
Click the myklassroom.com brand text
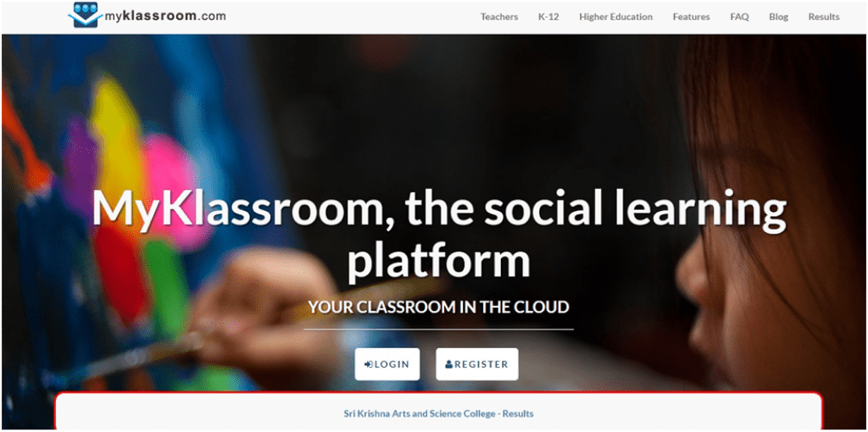(x=165, y=16)
